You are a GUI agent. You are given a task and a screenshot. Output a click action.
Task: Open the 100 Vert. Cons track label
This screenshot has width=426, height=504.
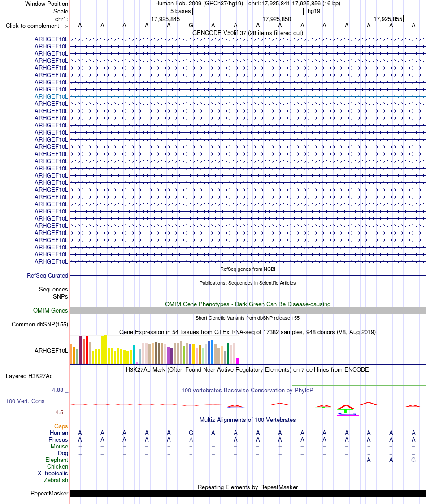coord(26,401)
